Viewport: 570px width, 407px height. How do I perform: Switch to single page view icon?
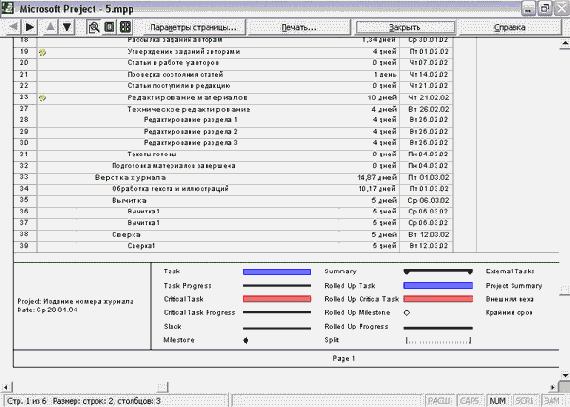point(109,27)
